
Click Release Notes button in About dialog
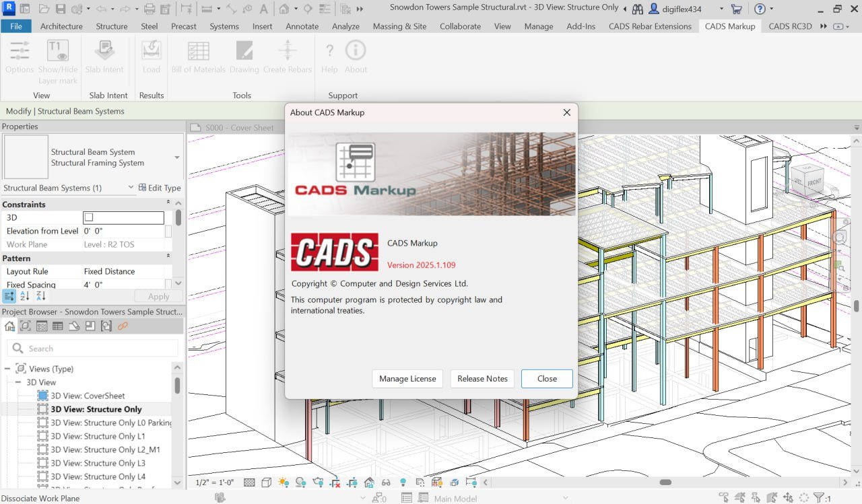coord(482,378)
